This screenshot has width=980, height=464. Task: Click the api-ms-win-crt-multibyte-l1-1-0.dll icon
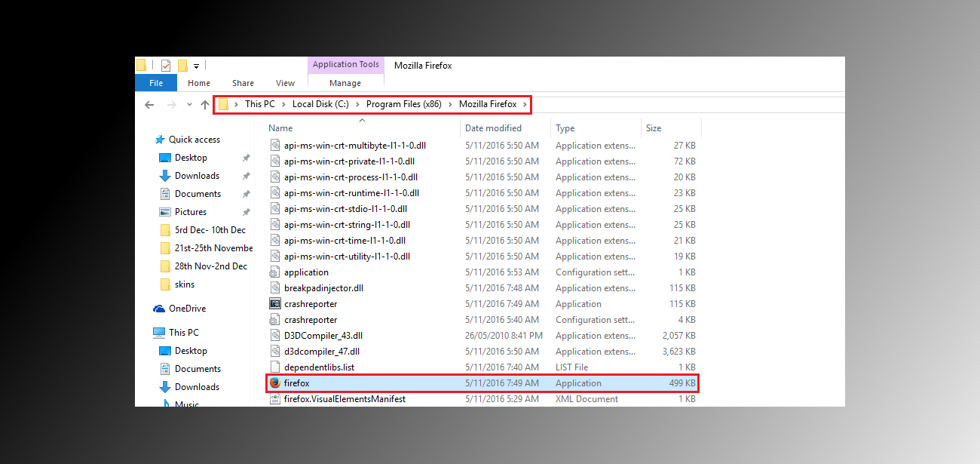tap(275, 146)
